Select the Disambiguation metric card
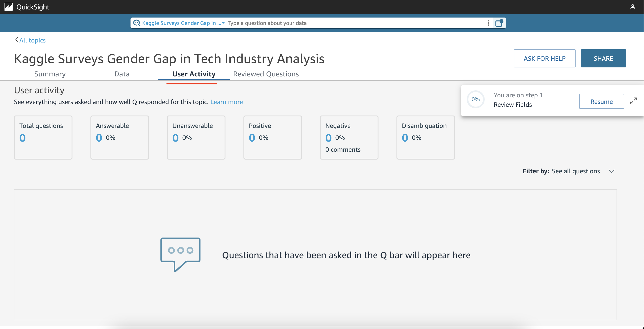644x329 pixels. (426, 137)
